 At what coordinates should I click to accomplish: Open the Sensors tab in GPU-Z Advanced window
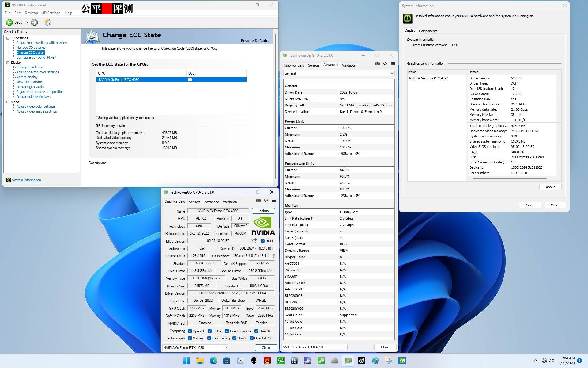(314, 65)
